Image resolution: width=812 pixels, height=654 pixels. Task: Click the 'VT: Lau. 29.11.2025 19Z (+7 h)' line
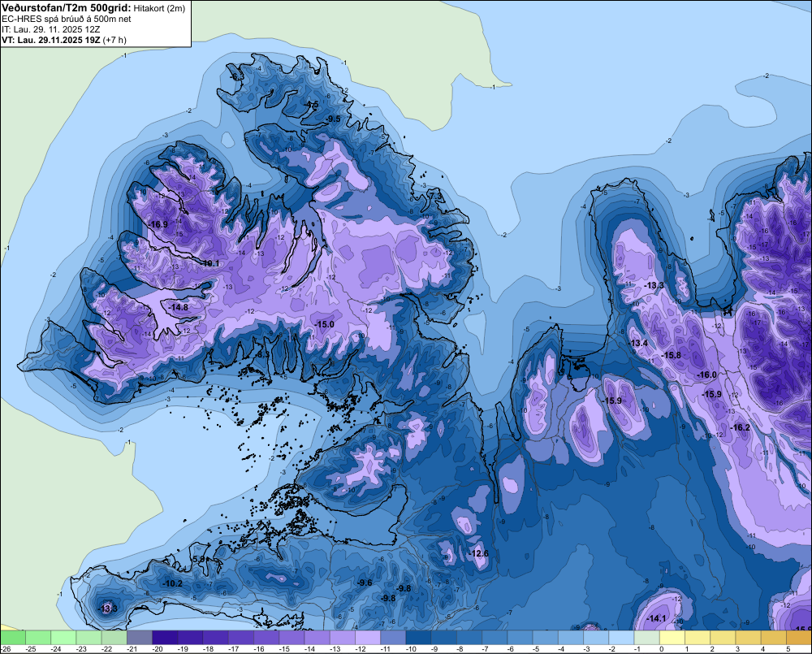point(63,40)
